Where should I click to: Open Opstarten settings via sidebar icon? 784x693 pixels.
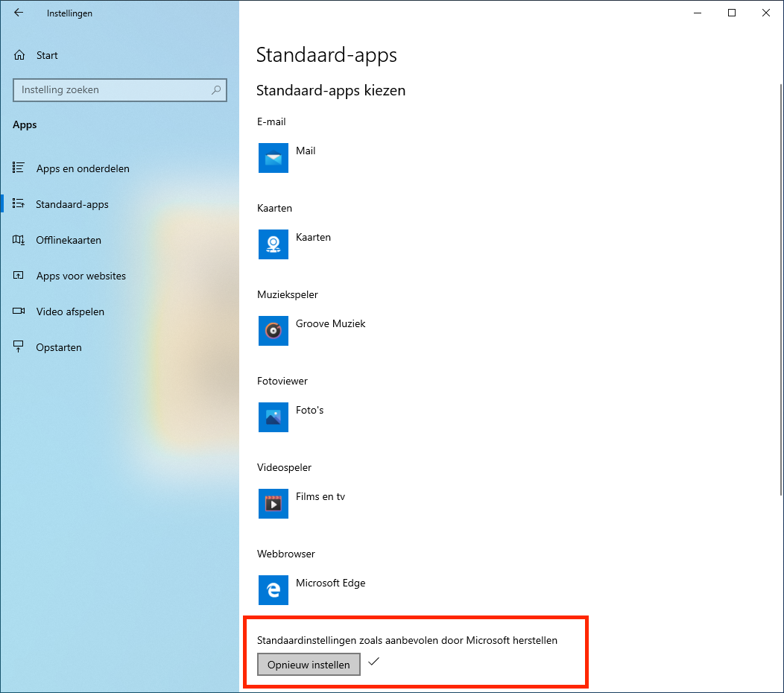20,347
